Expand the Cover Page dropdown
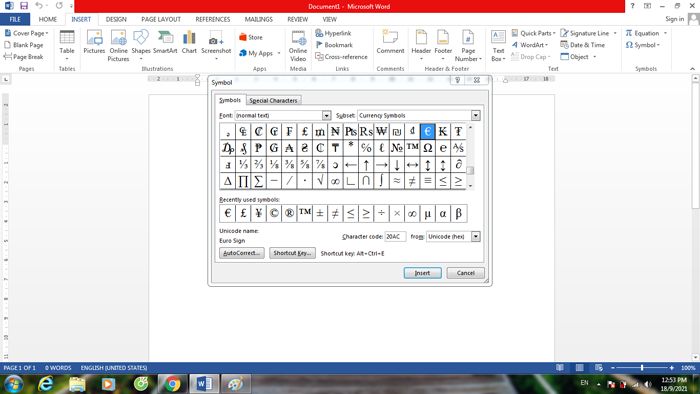This screenshot has height=394, width=700. pyautogui.click(x=47, y=33)
